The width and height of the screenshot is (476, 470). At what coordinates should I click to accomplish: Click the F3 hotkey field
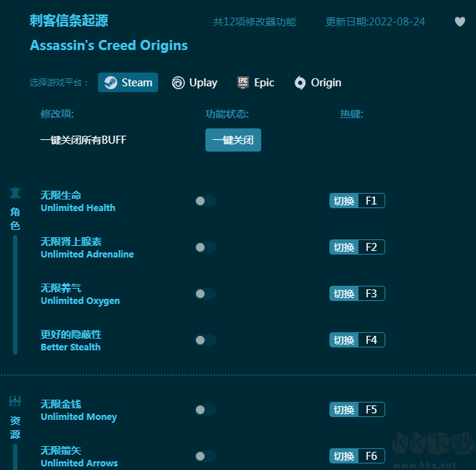tap(372, 294)
